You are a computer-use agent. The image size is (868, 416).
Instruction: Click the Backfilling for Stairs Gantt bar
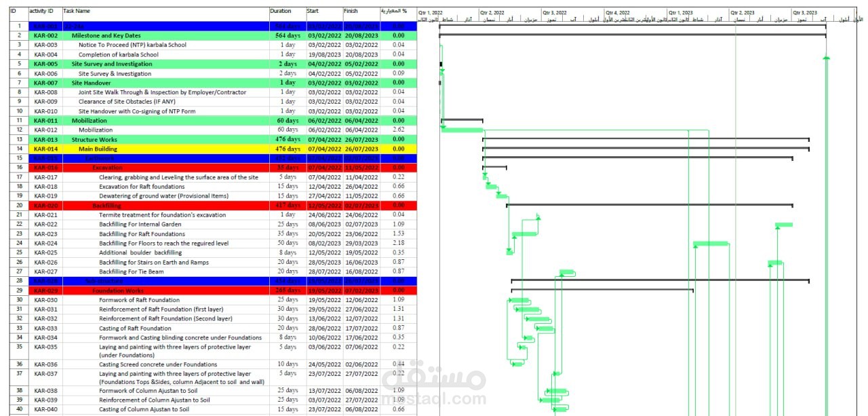(x=774, y=263)
